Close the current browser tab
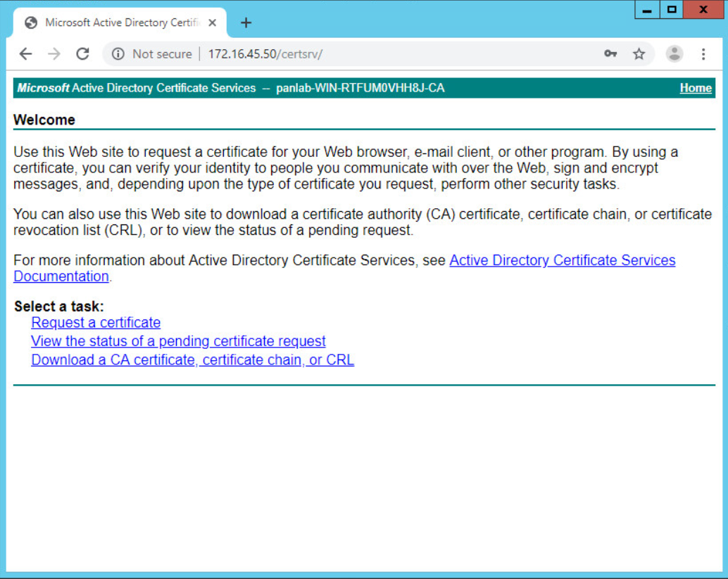Viewport: 728px width, 579px height. (213, 22)
